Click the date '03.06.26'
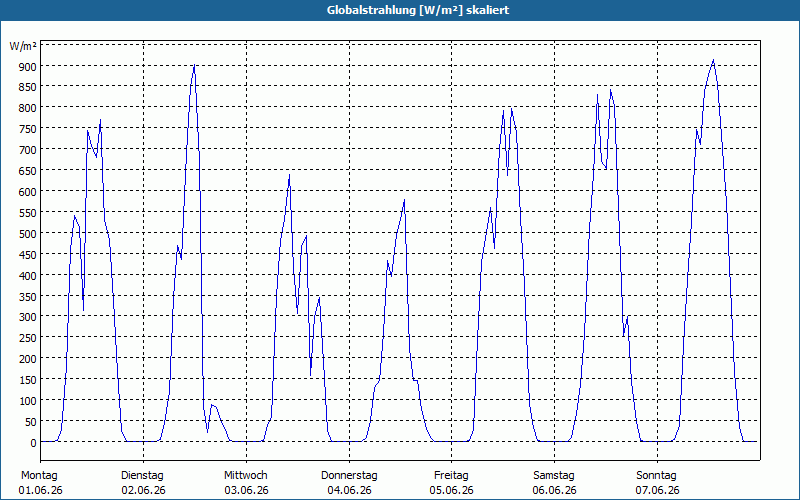This screenshot has width=800, height=500. tap(246, 491)
